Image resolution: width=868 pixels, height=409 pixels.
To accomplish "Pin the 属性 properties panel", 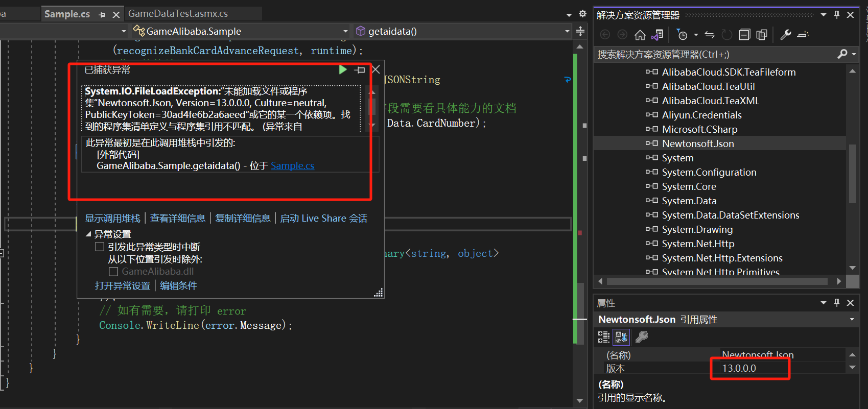I will pos(837,303).
